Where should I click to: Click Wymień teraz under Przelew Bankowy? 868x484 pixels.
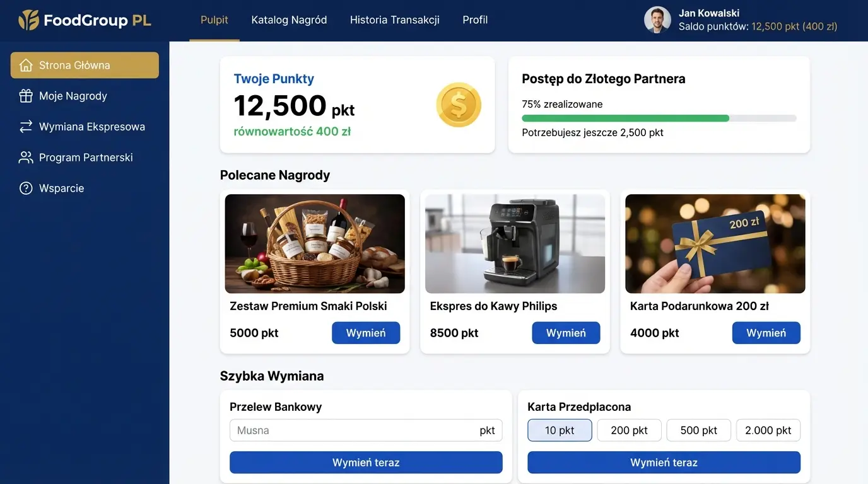366,463
